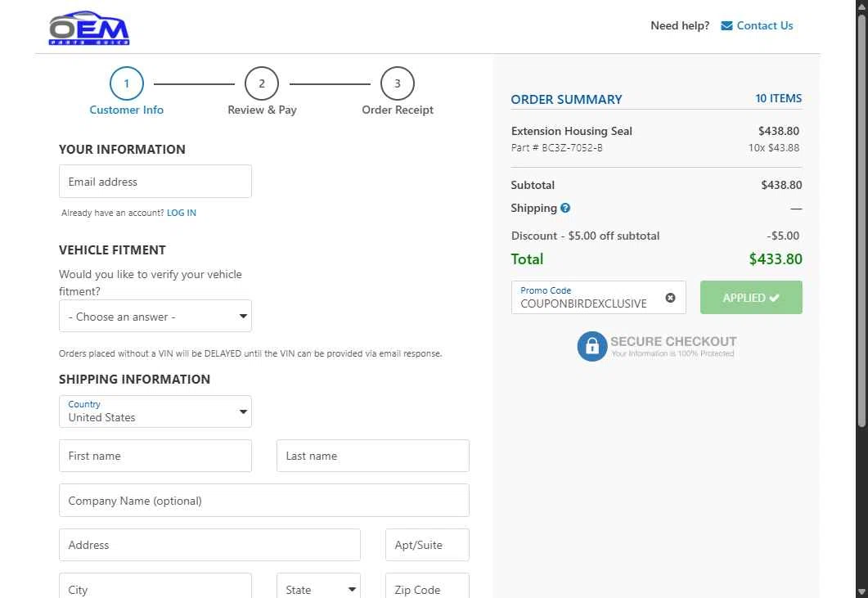Click the scrollbar down arrow
This screenshot has height=598, width=868.
click(x=861, y=592)
